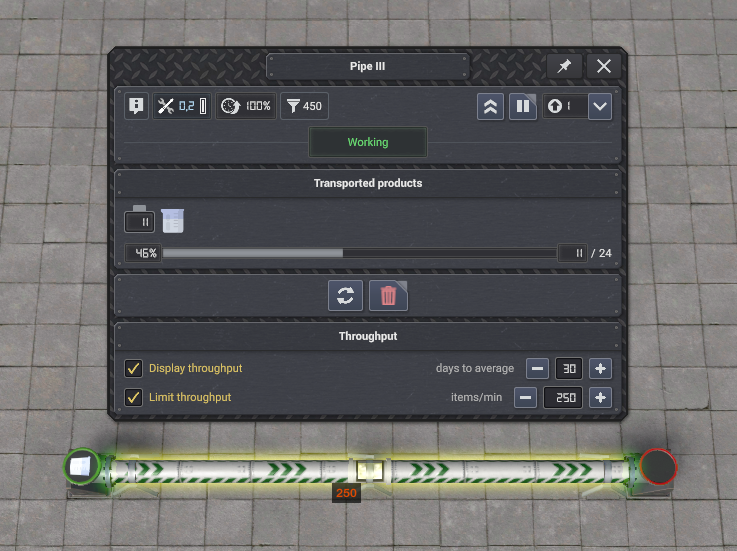The width and height of the screenshot is (737, 551).
Task: Click the pipe's center throughput window
Action: pos(370,470)
